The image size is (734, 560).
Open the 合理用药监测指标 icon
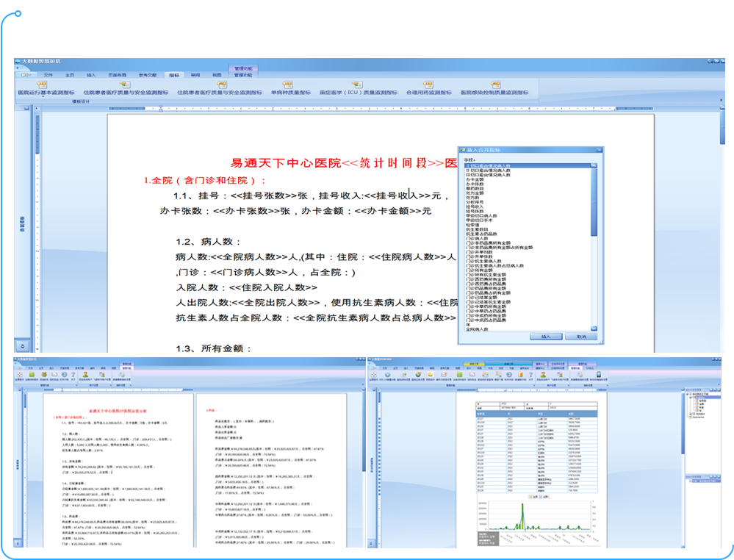coord(428,85)
